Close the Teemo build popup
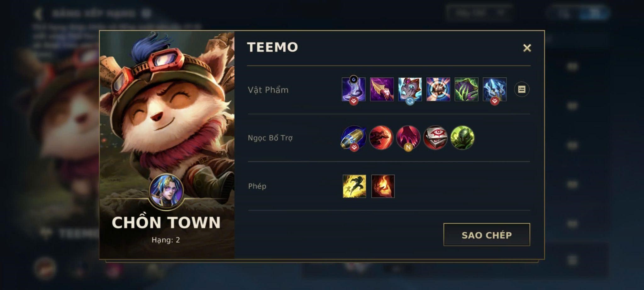 527,48
